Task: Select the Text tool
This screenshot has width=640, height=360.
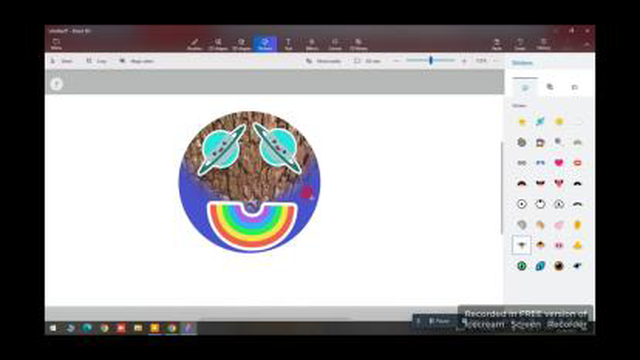Action: click(288, 44)
